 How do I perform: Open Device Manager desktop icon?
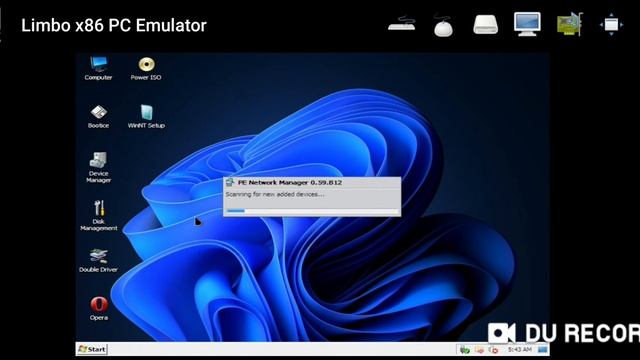(x=98, y=167)
